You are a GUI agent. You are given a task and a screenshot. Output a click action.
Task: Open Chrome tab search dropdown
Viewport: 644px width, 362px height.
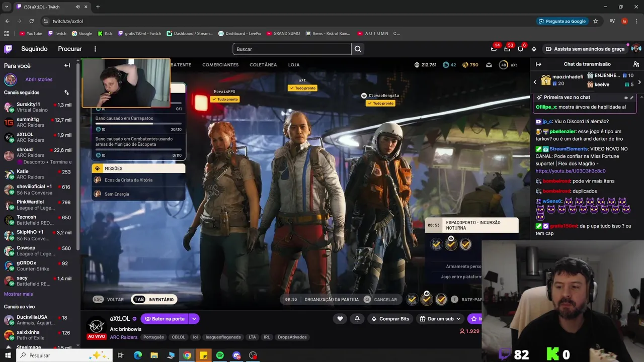click(7, 7)
